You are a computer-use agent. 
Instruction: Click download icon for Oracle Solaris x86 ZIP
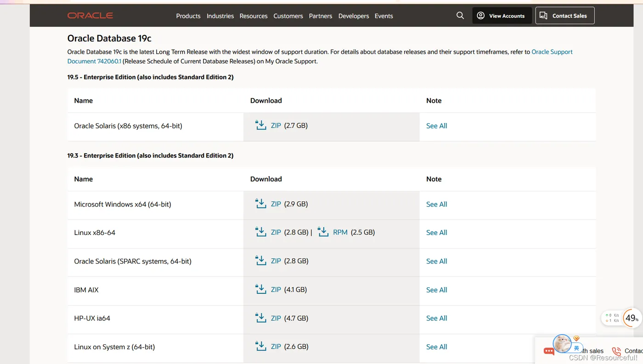(261, 125)
